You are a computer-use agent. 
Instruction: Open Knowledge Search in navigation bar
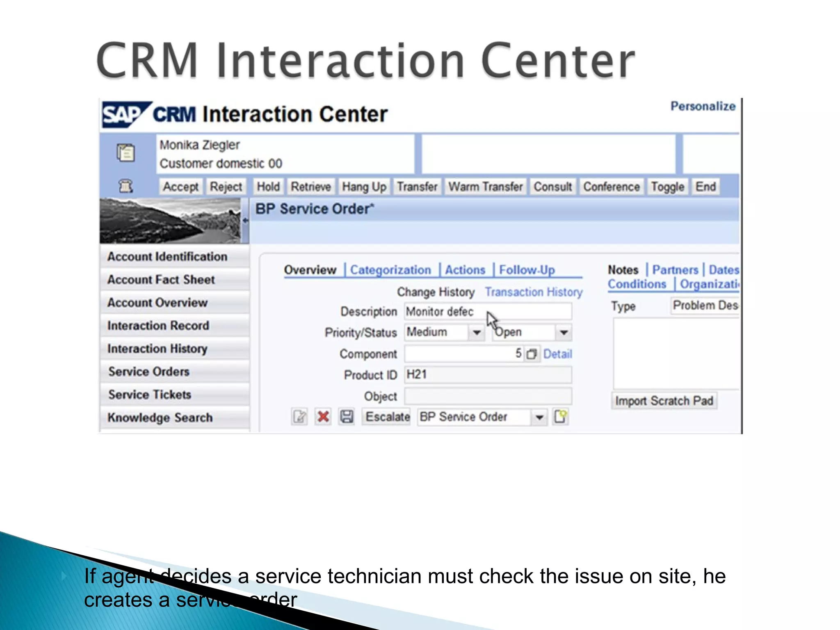pos(160,418)
